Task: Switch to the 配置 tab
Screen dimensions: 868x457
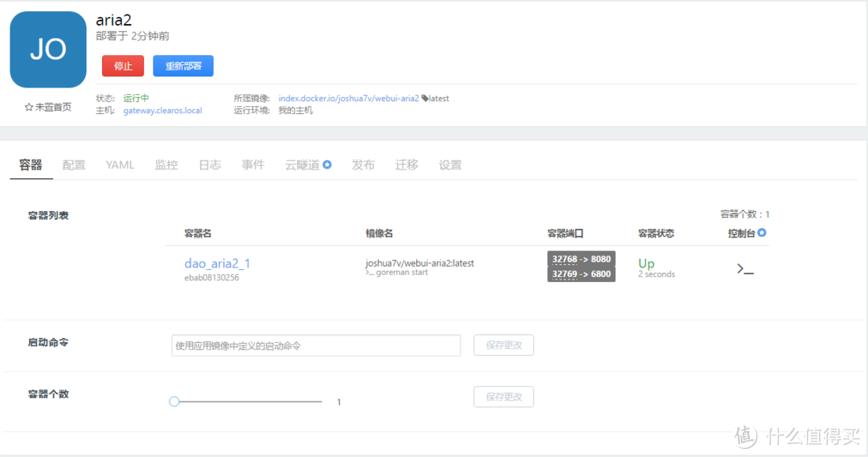Action: click(x=74, y=165)
